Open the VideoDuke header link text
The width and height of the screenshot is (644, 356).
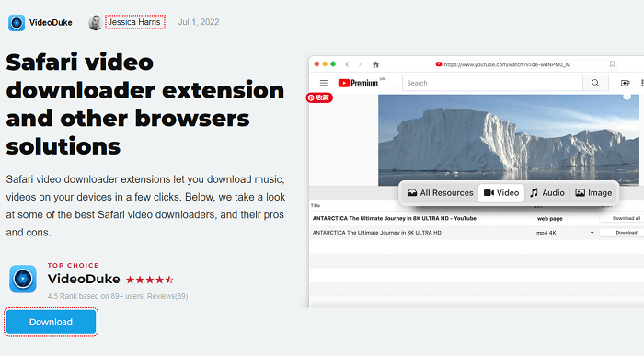click(x=51, y=23)
